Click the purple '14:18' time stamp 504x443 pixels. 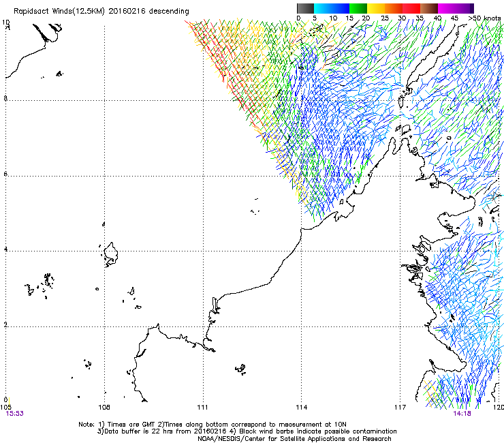[x=462, y=414]
